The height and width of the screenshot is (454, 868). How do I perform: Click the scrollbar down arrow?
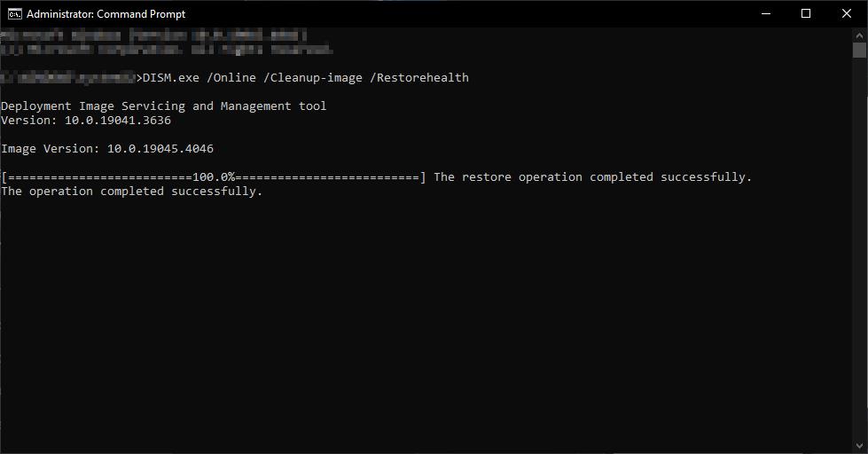pyautogui.click(x=859, y=446)
